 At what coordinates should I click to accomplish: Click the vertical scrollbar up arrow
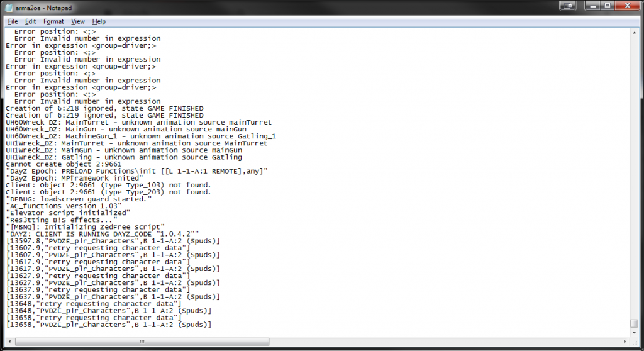click(x=634, y=33)
